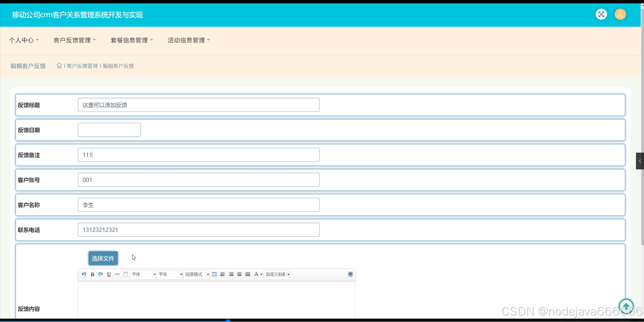This screenshot has width=644, height=322.
Task: Expand side panel collapse arrow
Action: (x=640, y=161)
